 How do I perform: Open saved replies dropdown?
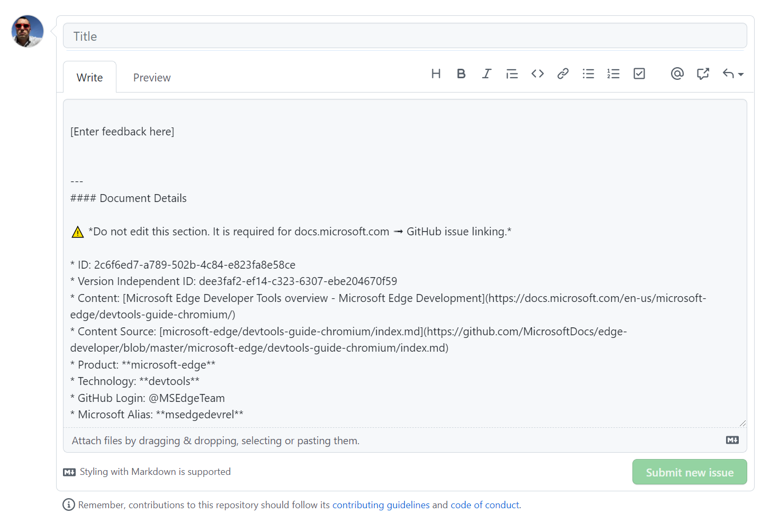(733, 74)
